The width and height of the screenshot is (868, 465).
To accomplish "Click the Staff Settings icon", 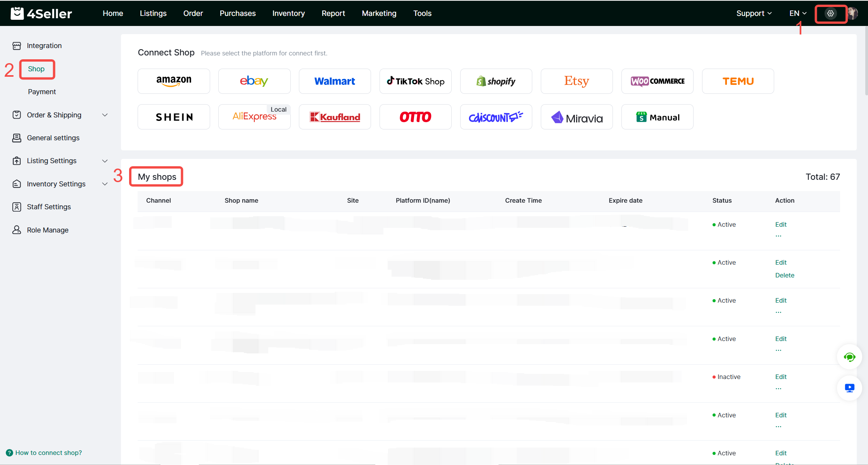I will coord(17,207).
